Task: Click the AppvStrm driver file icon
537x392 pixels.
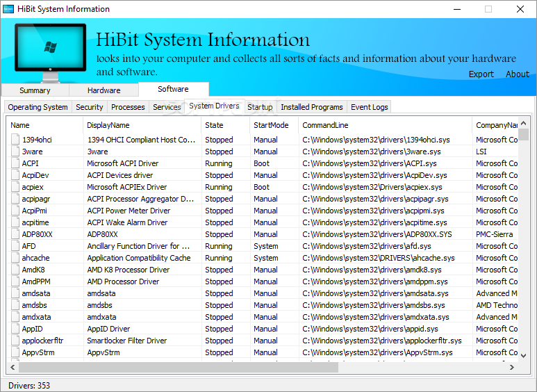Action: 15,352
